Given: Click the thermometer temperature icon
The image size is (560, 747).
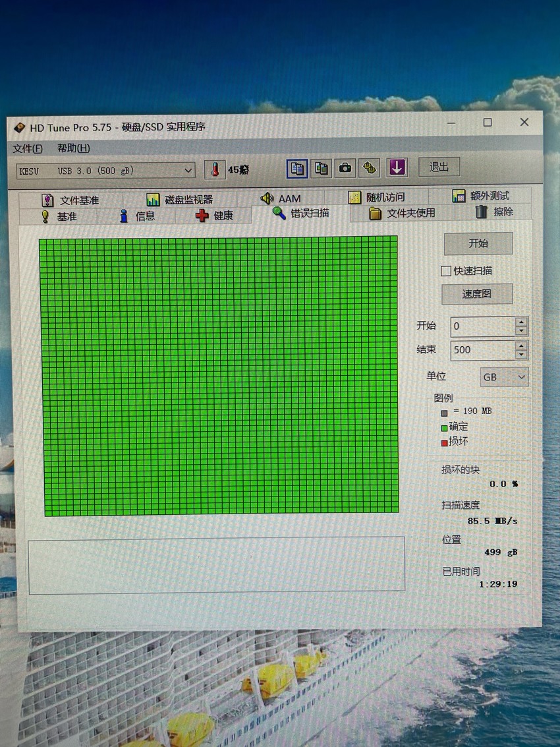Looking at the screenshot, I should (215, 169).
